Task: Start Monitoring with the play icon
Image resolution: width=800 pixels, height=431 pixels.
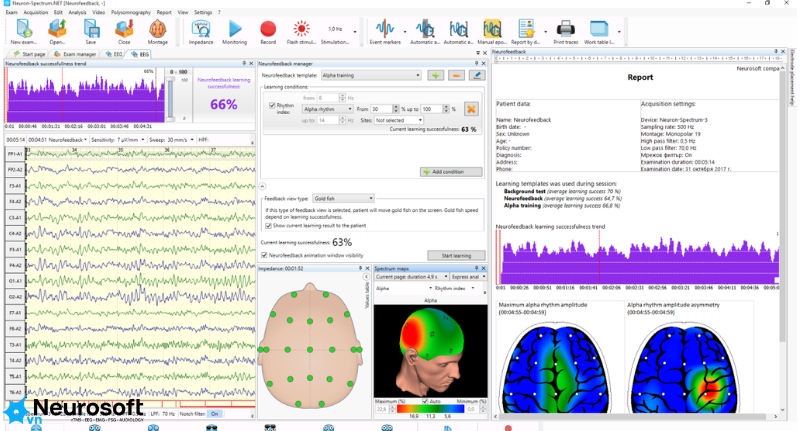Action: point(235,32)
